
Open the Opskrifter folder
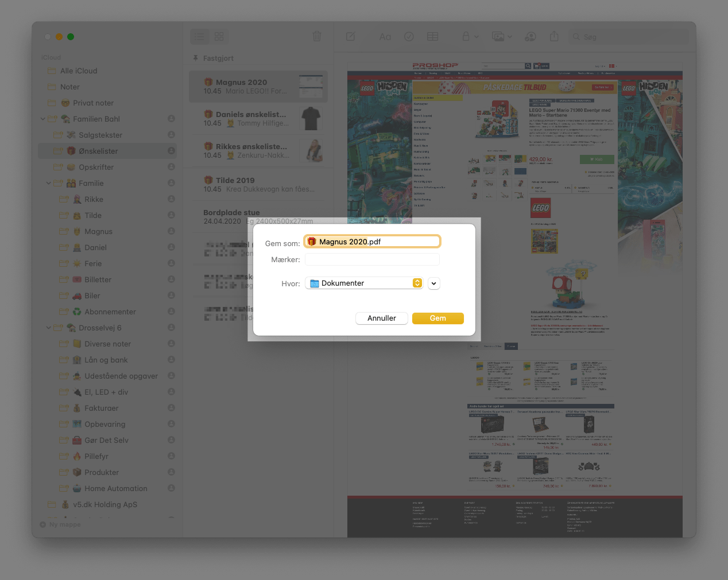pyautogui.click(x=107, y=168)
